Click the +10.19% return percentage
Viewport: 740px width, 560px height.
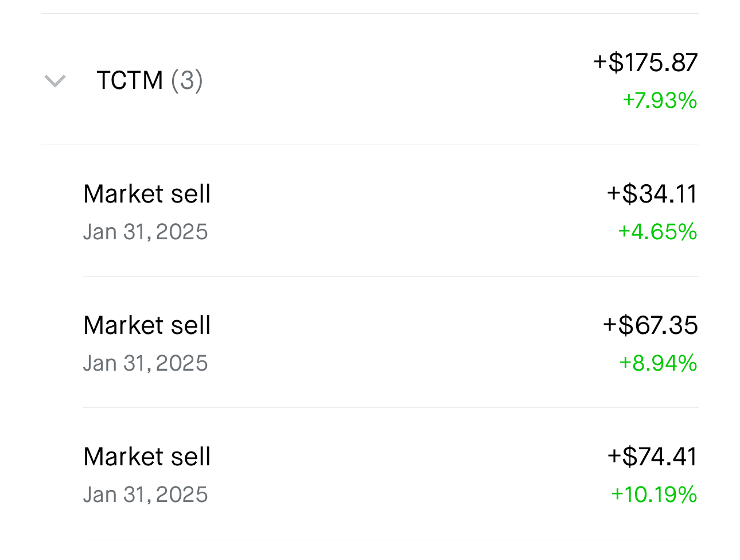(654, 495)
